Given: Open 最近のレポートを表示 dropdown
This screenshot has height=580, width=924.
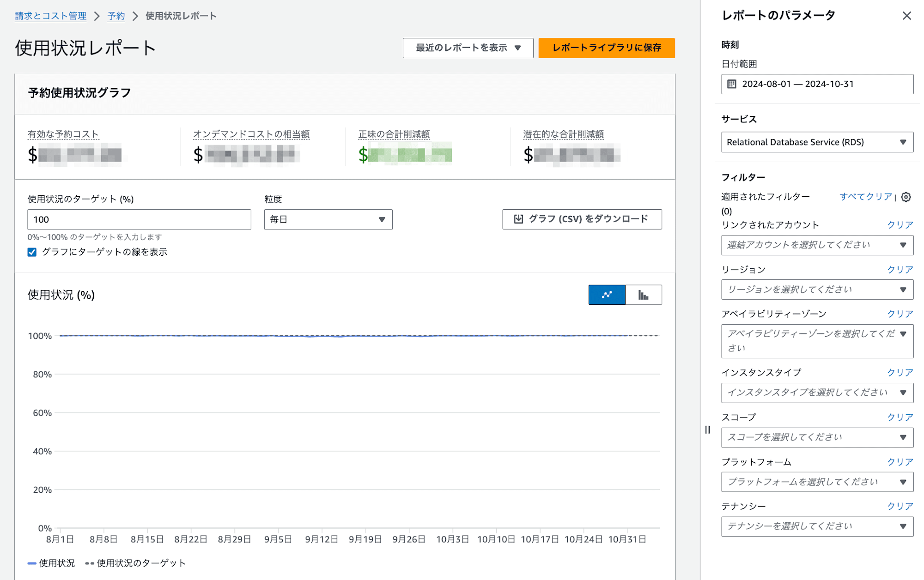Looking at the screenshot, I should (468, 48).
